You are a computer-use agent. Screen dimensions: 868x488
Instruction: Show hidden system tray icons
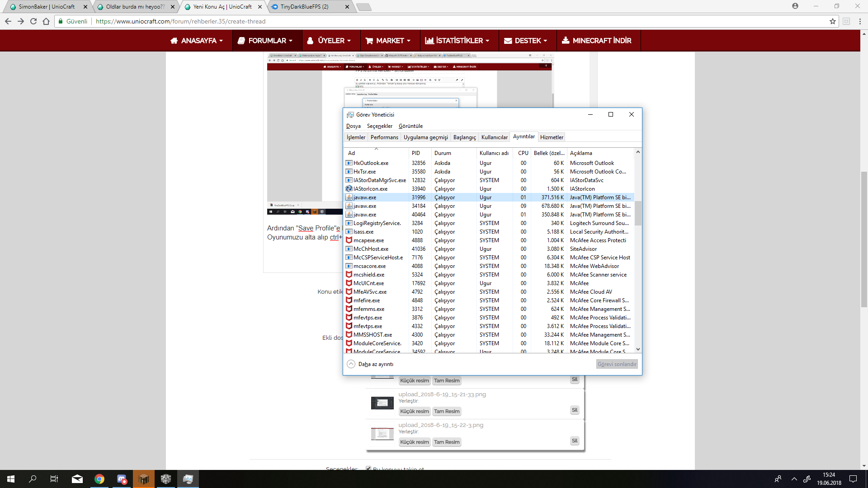point(794,479)
